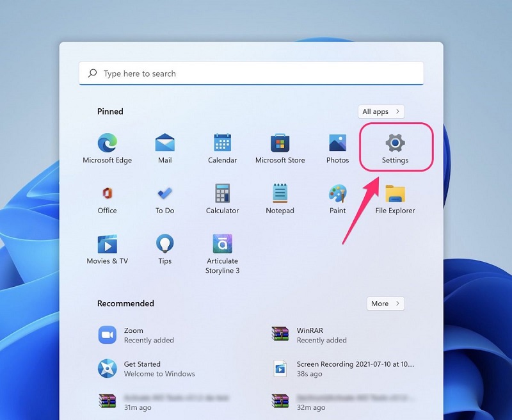This screenshot has height=420, width=512.
Task: Click the magnifier search icon
Action: point(92,73)
